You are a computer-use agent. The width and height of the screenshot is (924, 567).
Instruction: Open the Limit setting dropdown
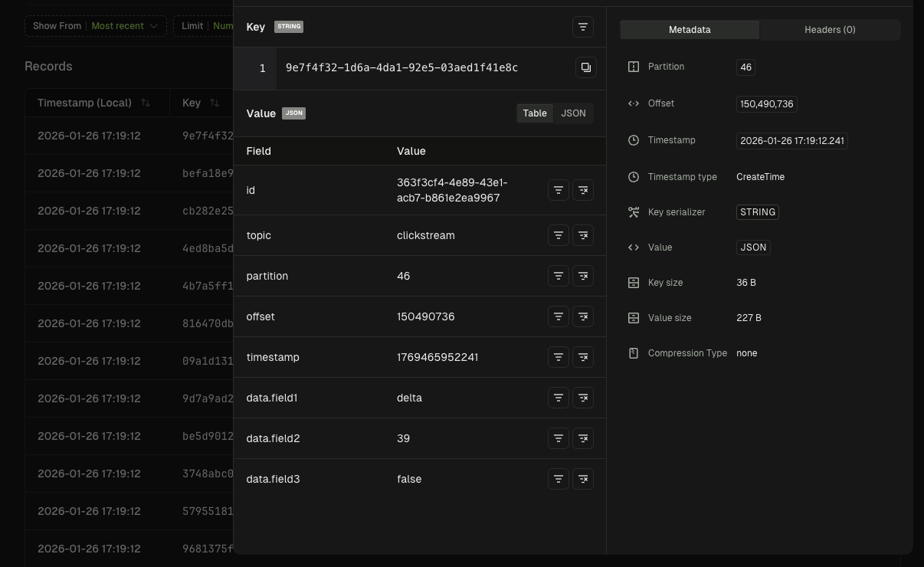[226, 25]
